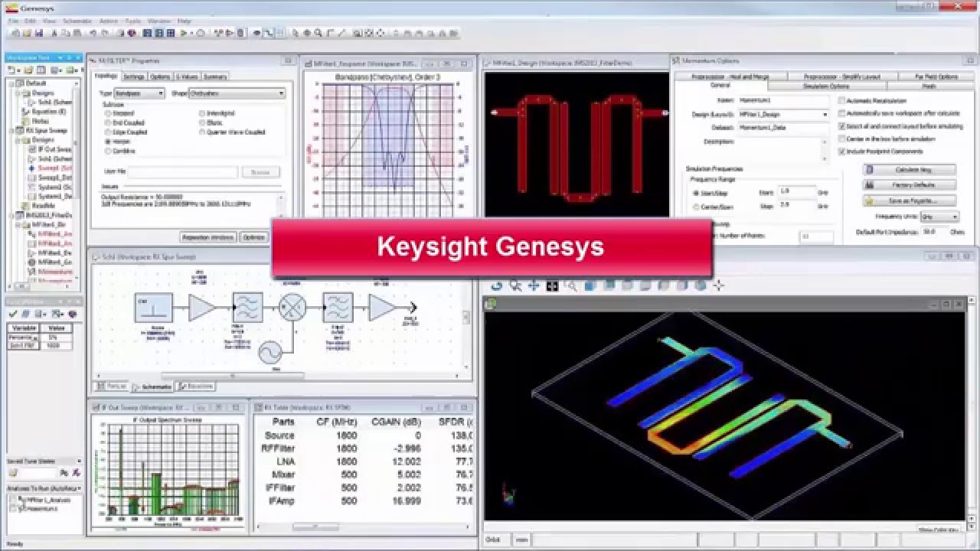This screenshot has width=980, height=551.
Task: Click the new-item icon in Workspace Tree toolbar
Action: point(11,70)
